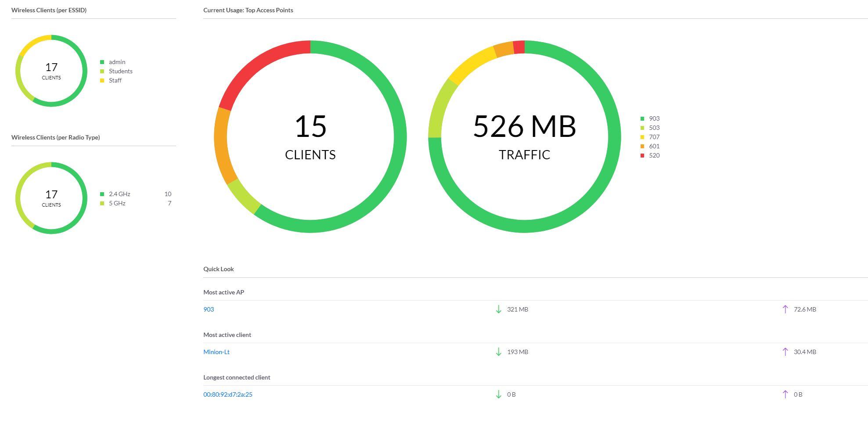The width and height of the screenshot is (868, 430).
Task: Click the red segment of the 15 Clients donut
Action: pos(259,65)
